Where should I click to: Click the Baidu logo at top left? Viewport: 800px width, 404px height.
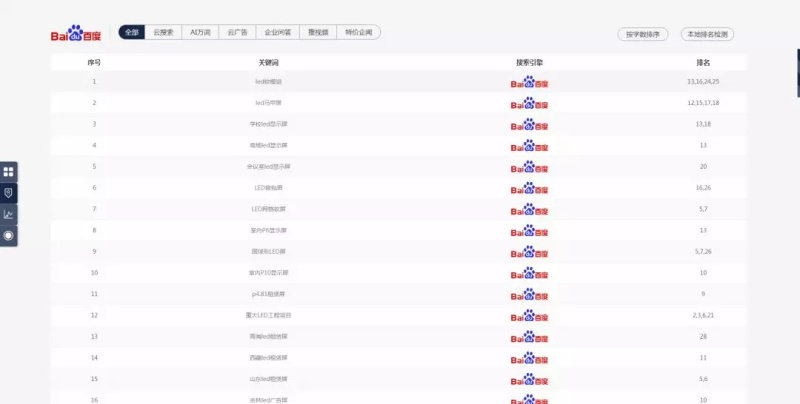tap(76, 33)
